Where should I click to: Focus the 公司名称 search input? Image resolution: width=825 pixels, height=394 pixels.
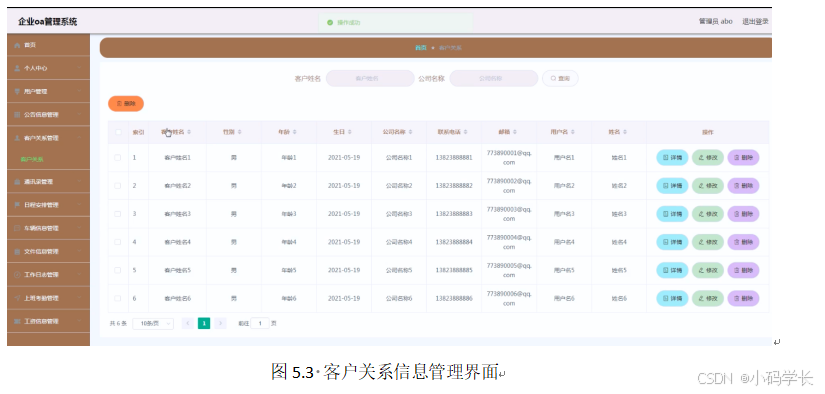(x=494, y=78)
